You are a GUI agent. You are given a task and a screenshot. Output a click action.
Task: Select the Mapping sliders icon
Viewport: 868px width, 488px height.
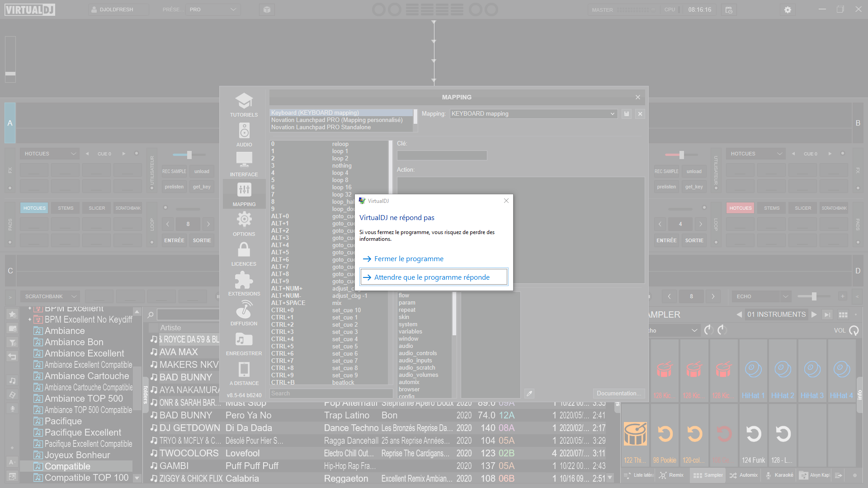[x=244, y=190]
